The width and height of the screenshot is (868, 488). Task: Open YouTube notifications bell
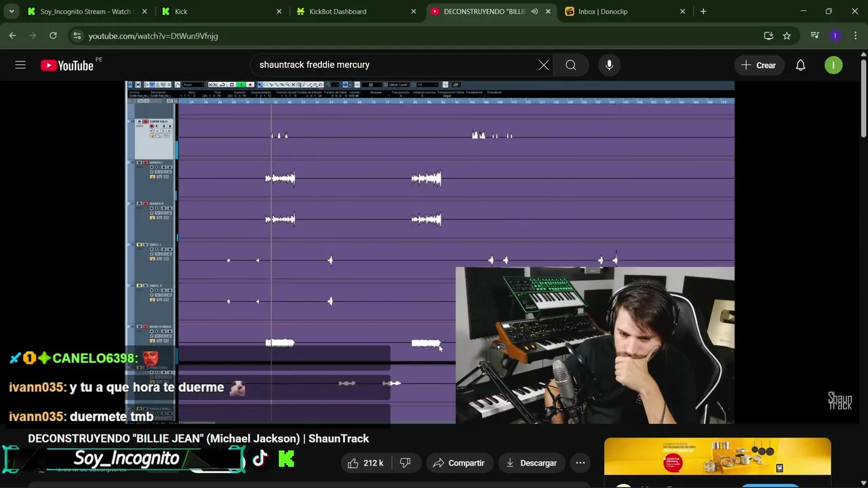click(x=800, y=65)
